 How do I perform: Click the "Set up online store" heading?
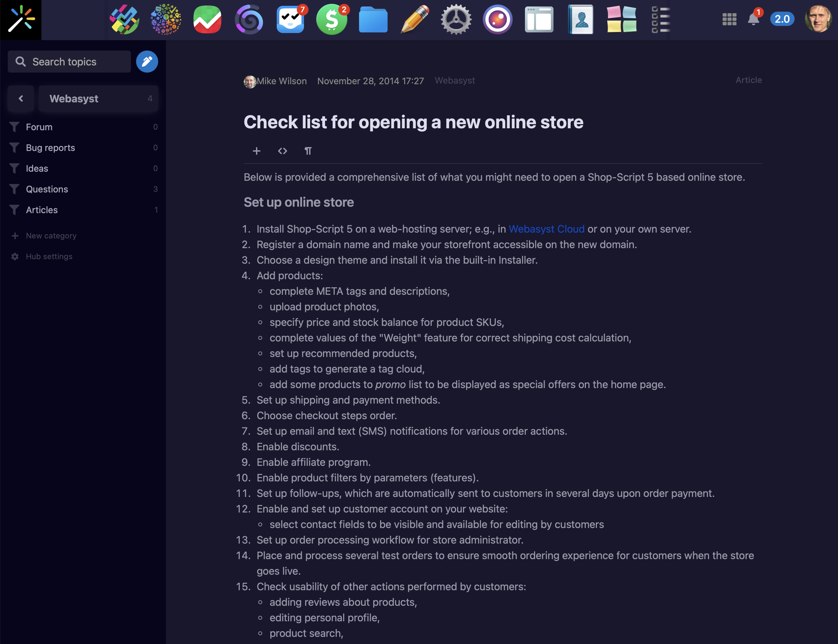click(299, 202)
